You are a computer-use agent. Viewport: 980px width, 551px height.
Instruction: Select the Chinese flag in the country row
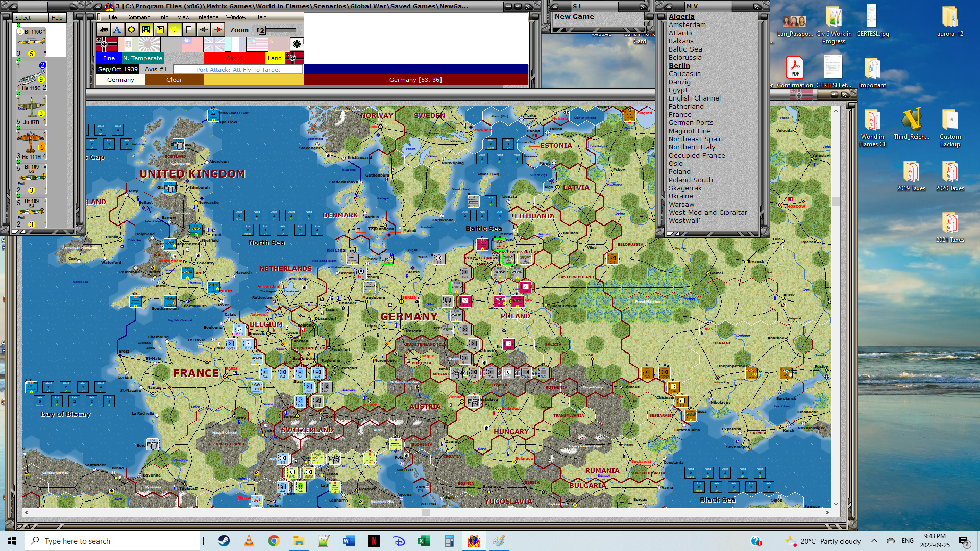coord(192,44)
